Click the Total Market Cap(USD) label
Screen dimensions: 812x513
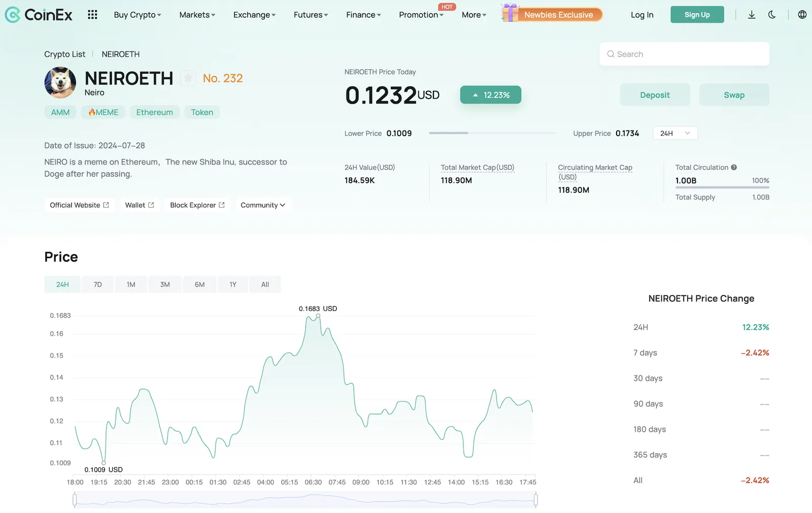[x=478, y=168]
